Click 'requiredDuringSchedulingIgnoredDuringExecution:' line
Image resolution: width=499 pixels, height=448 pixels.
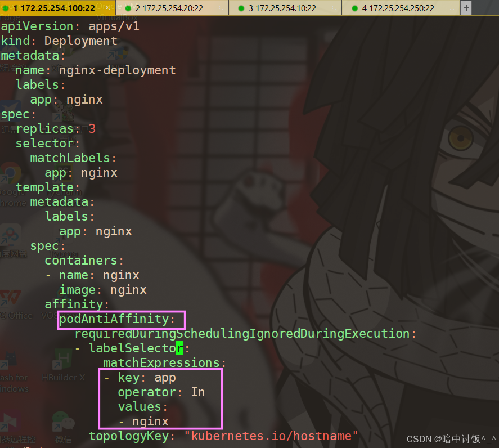click(245, 334)
